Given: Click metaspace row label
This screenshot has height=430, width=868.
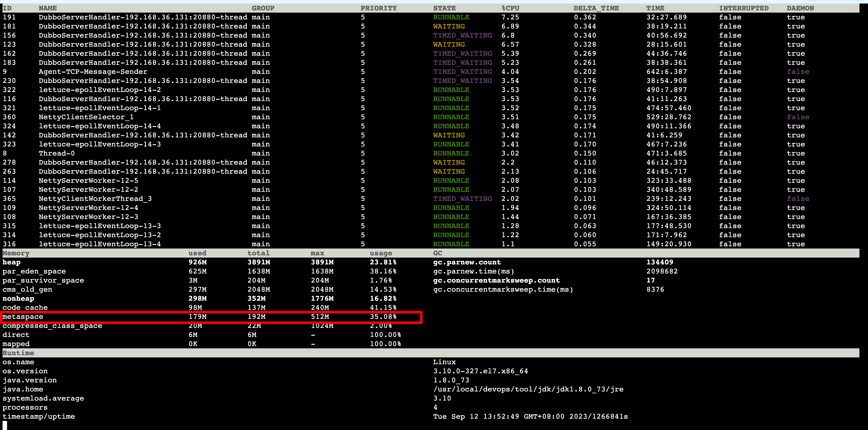Looking at the screenshot, I should 23,317.
